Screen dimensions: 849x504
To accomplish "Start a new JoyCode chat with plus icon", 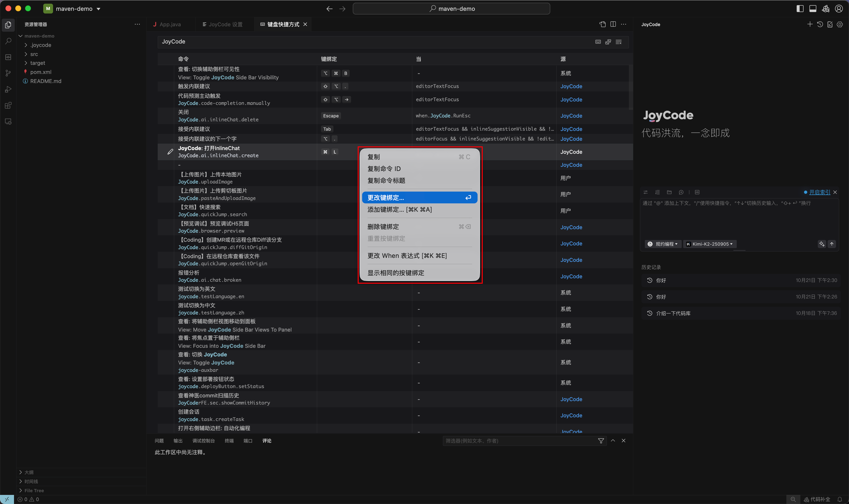I will click(x=810, y=24).
